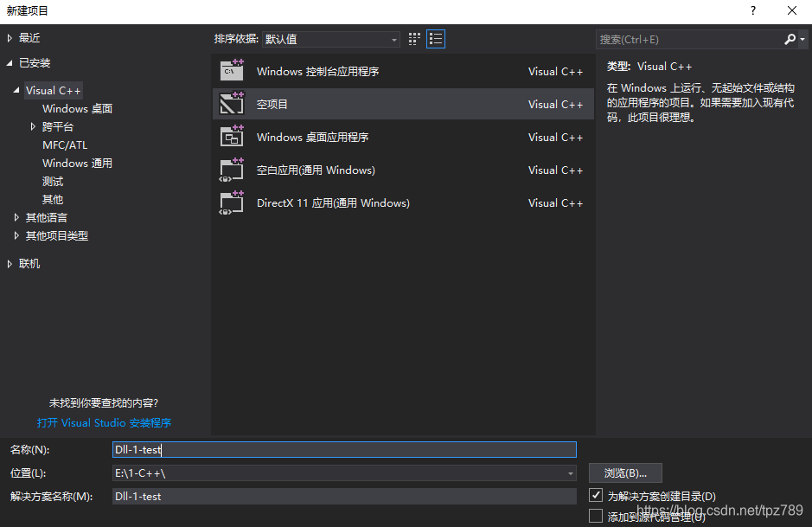Viewport: 812px width, 527px height.
Task: Click the 最近 label
Action: point(29,38)
